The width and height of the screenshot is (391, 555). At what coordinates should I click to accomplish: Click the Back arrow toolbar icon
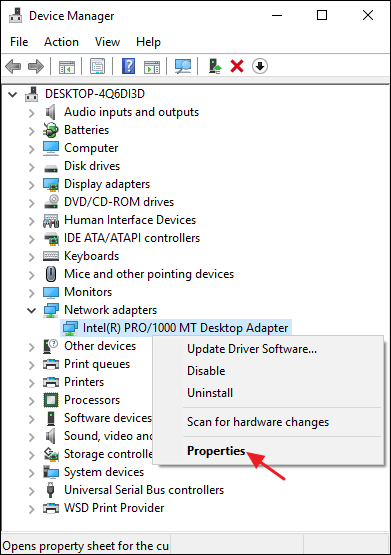(x=13, y=66)
